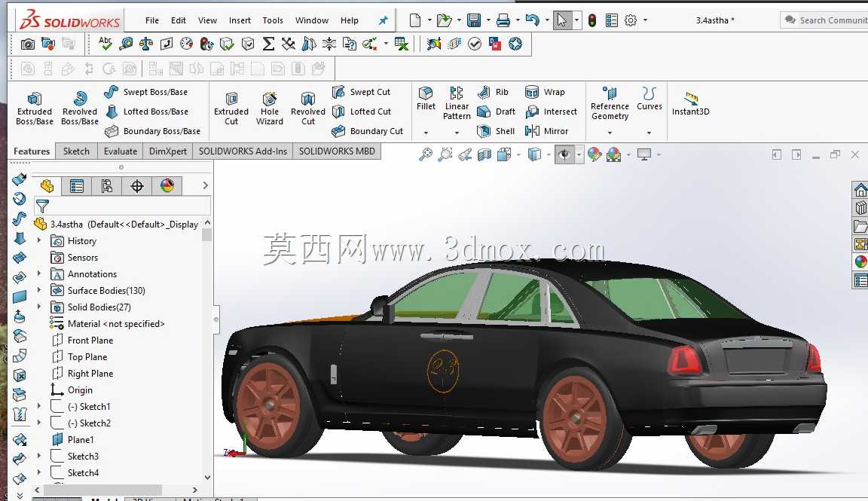Click Lofted Boss/Base feature

coord(147,112)
